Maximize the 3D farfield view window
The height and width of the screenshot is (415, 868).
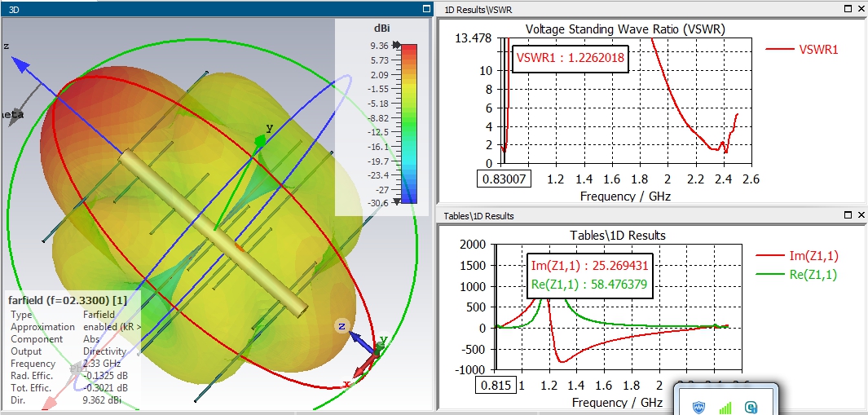pos(425,9)
